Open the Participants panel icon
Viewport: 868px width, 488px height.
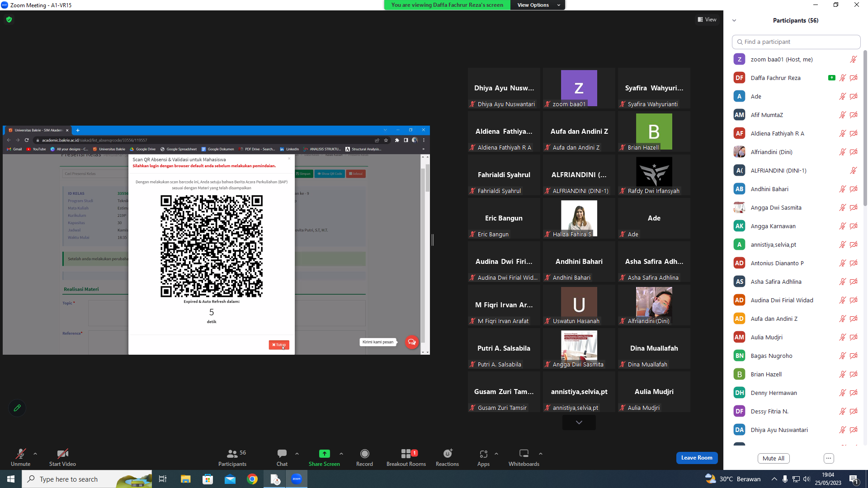pos(232,454)
